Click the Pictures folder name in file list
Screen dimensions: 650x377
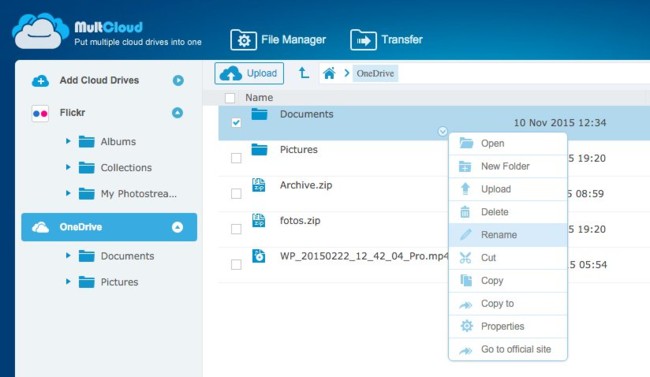299,150
